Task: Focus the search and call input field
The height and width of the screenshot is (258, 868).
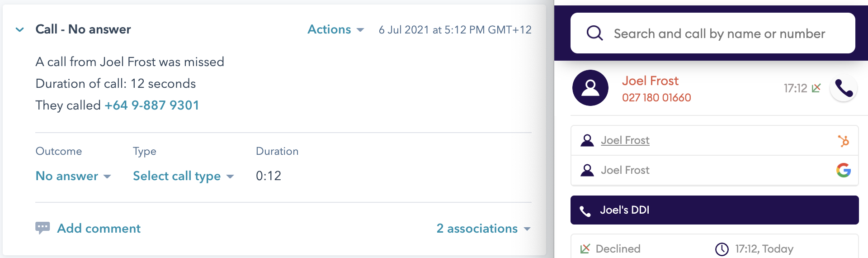Action: click(723, 33)
